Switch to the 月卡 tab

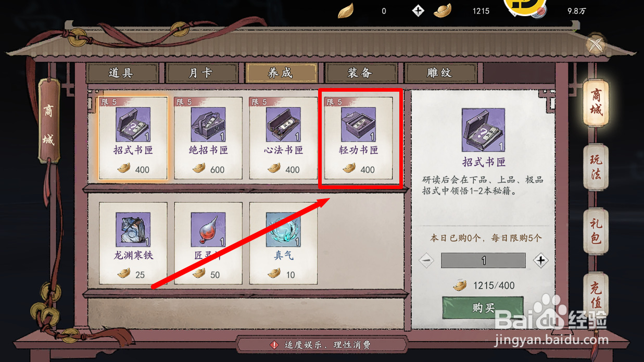[201, 73]
